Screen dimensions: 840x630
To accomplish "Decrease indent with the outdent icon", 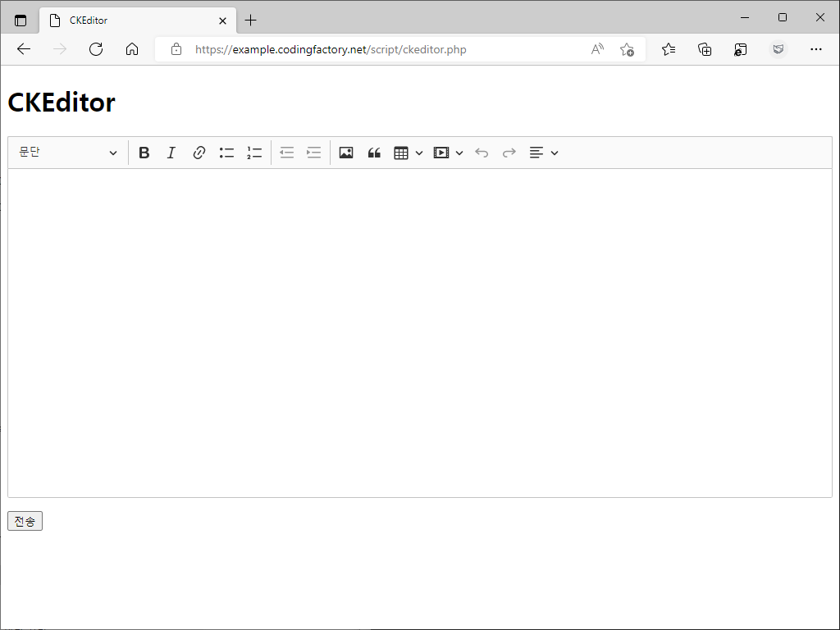I will [x=286, y=153].
